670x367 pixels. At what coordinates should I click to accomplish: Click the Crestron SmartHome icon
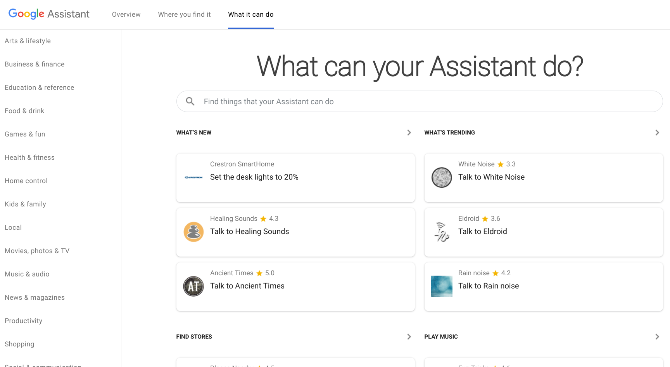194,177
